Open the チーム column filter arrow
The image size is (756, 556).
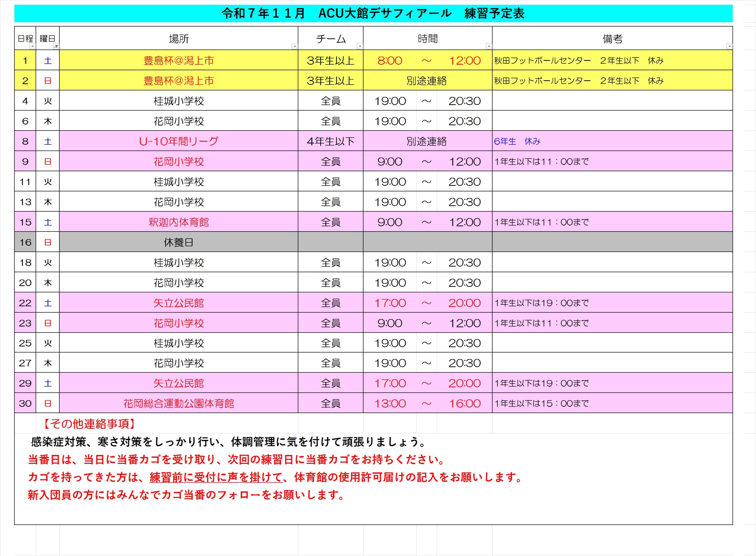[x=360, y=46]
